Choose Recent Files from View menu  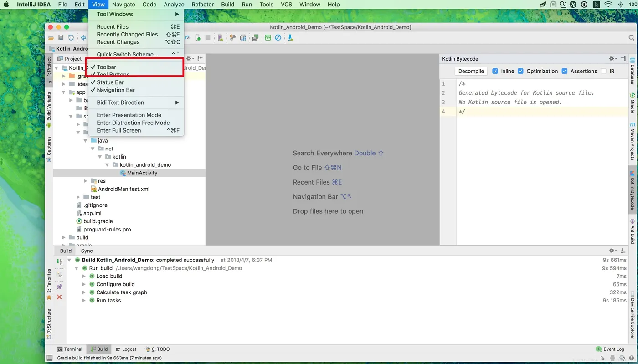[136, 27]
